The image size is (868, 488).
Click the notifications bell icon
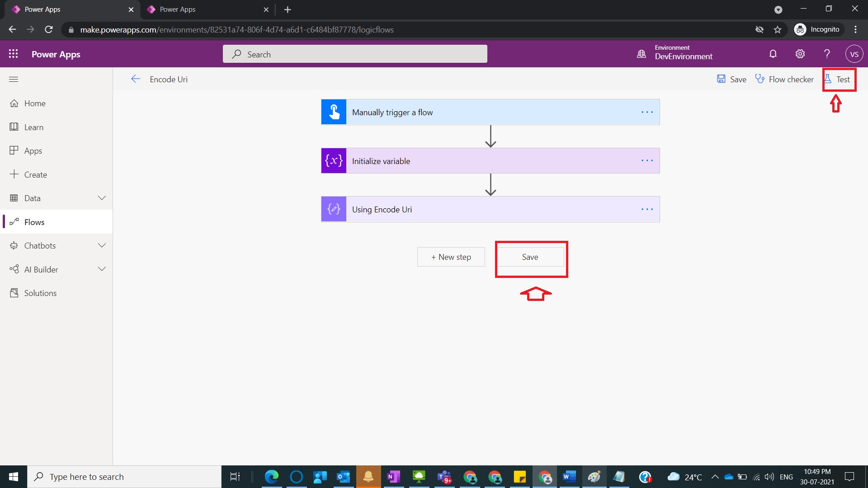[773, 54]
